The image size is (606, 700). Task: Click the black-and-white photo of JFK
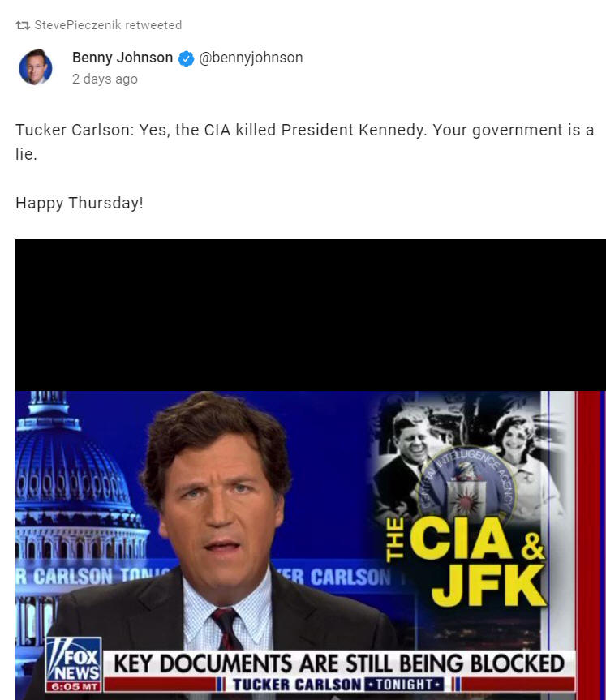click(x=404, y=464)
